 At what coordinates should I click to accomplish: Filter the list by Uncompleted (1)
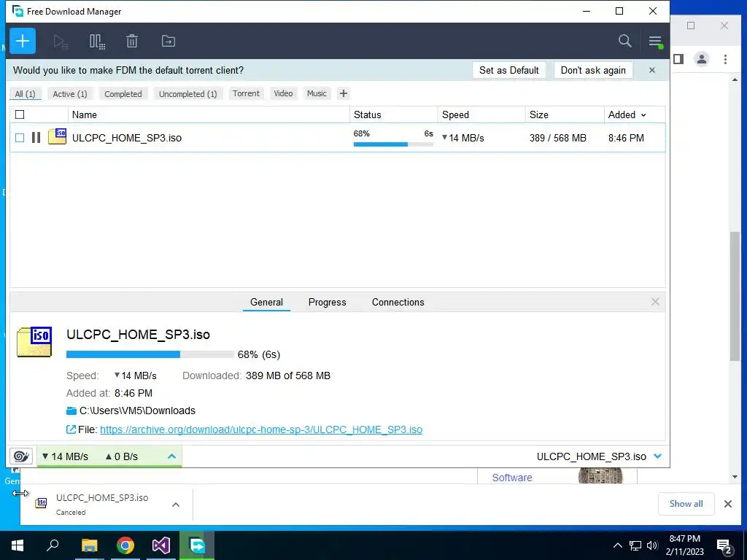[187, 94]
